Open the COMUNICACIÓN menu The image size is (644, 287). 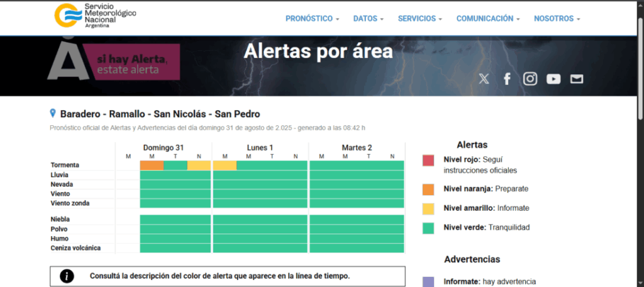tap(488, 19)
